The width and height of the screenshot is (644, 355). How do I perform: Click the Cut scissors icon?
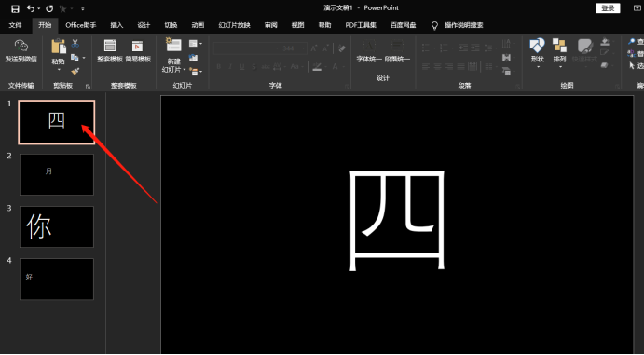[75, 44]
